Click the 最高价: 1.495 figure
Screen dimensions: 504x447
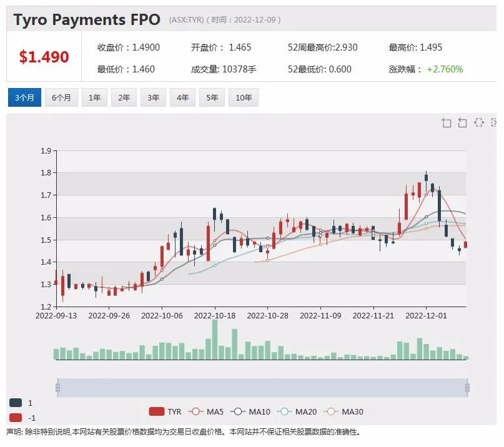(415, 47)
